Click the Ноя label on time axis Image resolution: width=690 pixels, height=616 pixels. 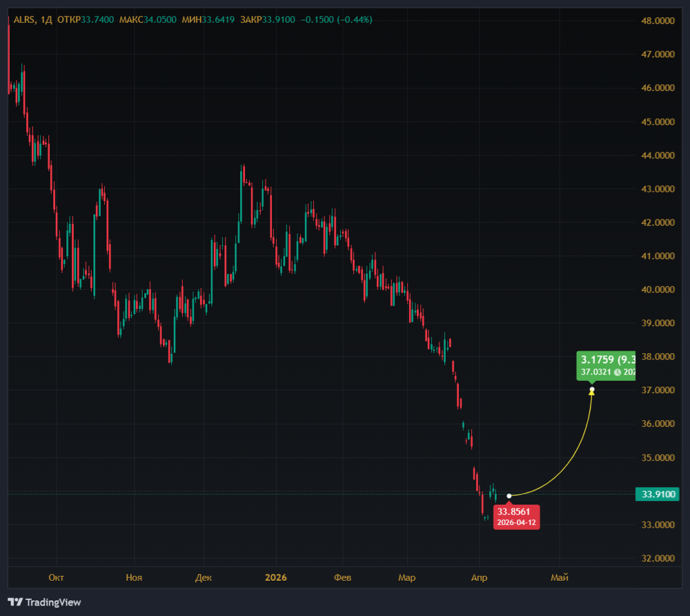tap(134, 578)
